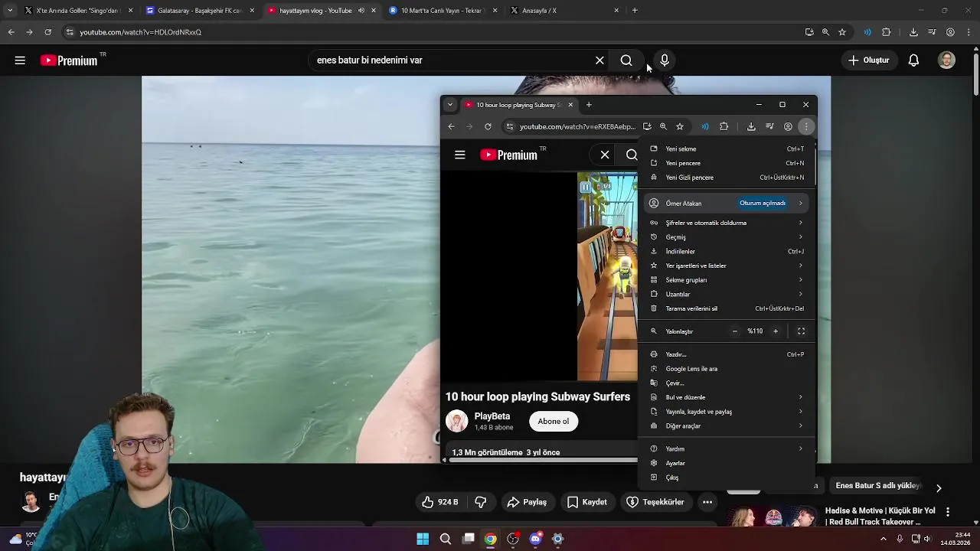Image resolution: width=980 pixels, height=551 pixels.
Task: Select Google Lens ile ara
Action: [x=727, y=369]
